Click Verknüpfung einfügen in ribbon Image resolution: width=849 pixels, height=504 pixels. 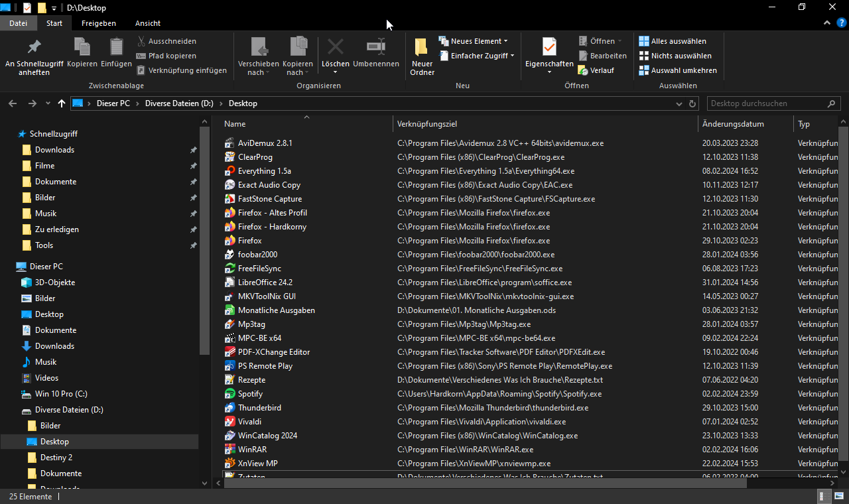point(181,70)
